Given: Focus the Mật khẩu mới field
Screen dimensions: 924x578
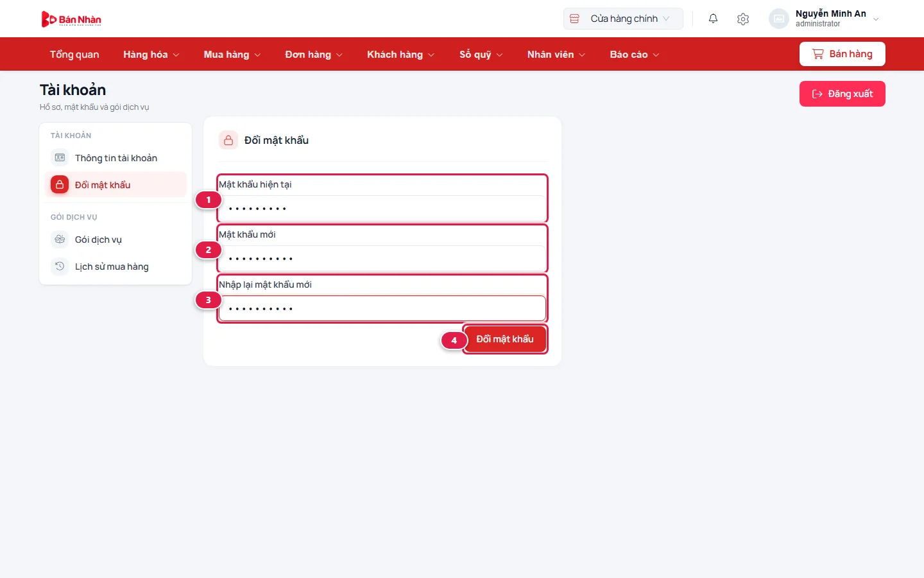Looking at the screenshot, I should (382, 258).
